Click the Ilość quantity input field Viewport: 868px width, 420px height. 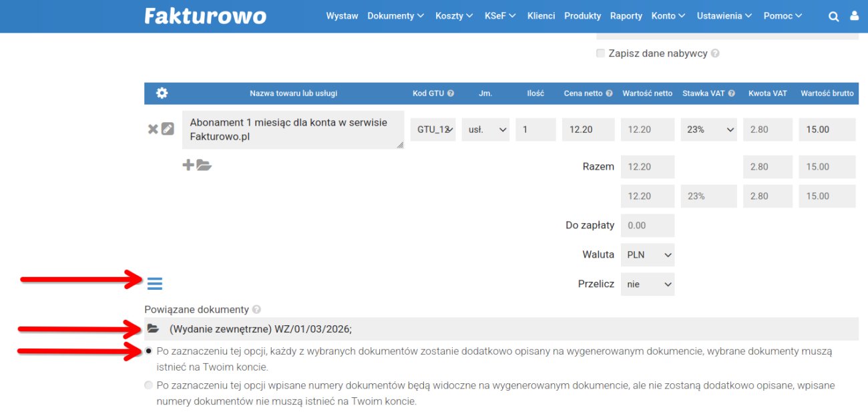[535, 129]
